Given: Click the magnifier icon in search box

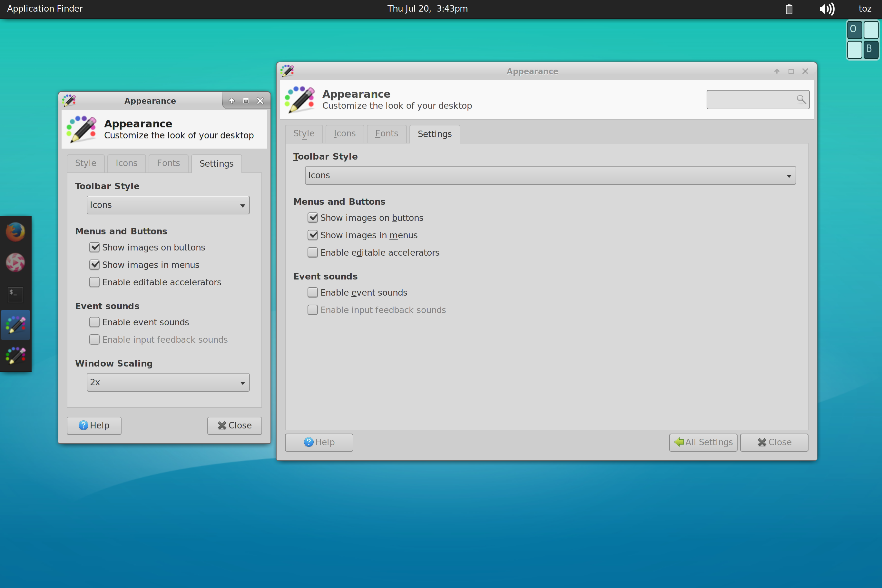Looking at the screenshot, I should [x=801, y=99].
